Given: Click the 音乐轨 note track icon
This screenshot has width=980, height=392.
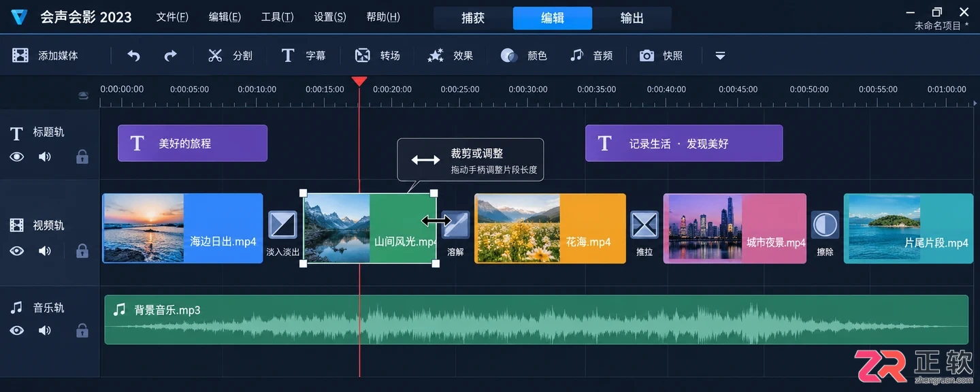Looking at the screenshot, I should coord(17,308).
